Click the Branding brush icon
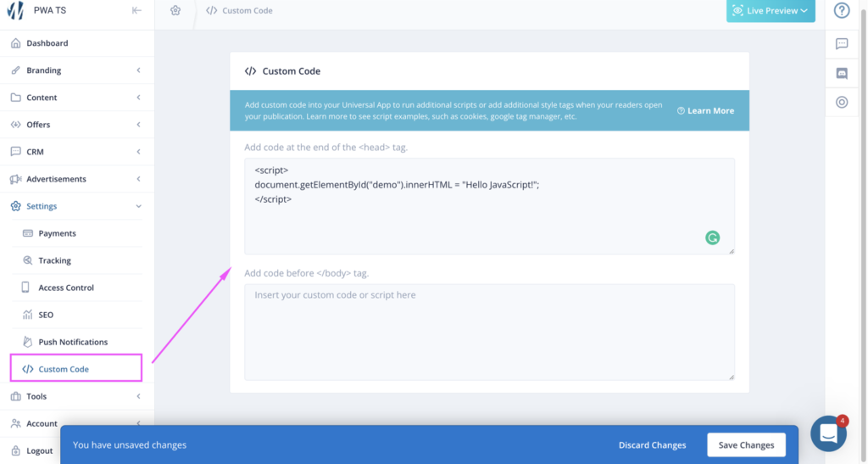868x464 pixels. [15, 70]
